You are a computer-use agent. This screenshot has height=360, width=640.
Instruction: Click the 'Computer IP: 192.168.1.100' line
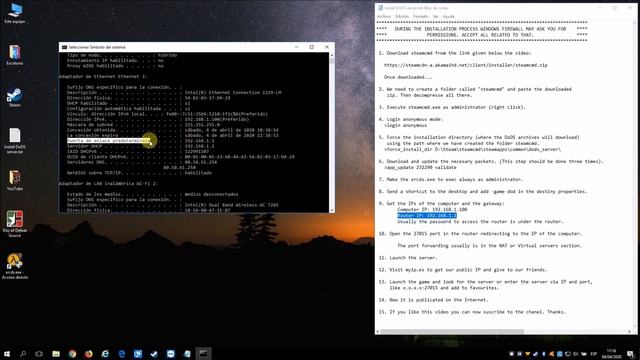click(x=432, y=209)
